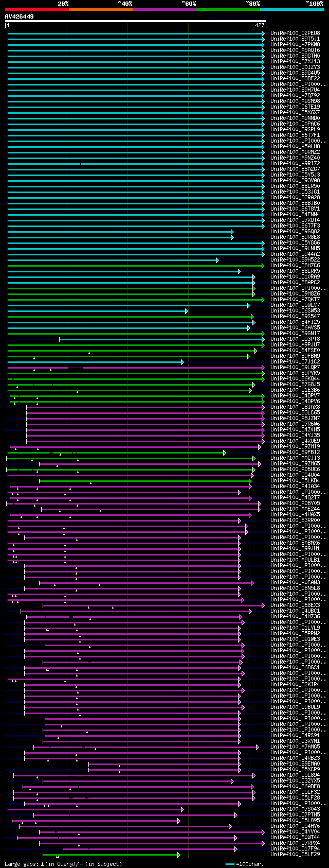Click the query name AV426449
This screenshot has width=329, height=868.
pos(20,16)
